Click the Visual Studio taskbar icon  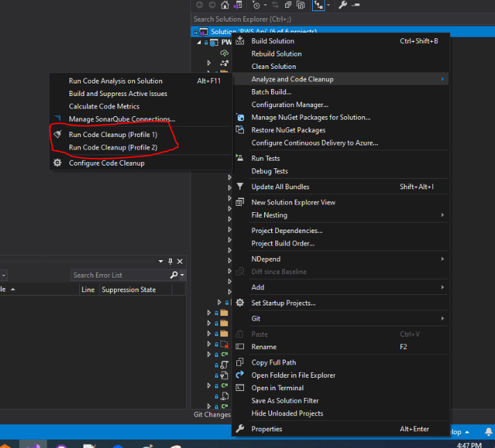click(x=33, y=445)
